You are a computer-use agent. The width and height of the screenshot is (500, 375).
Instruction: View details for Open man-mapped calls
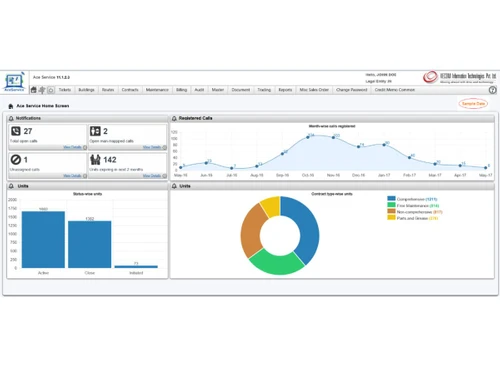(x=152, y=147)
